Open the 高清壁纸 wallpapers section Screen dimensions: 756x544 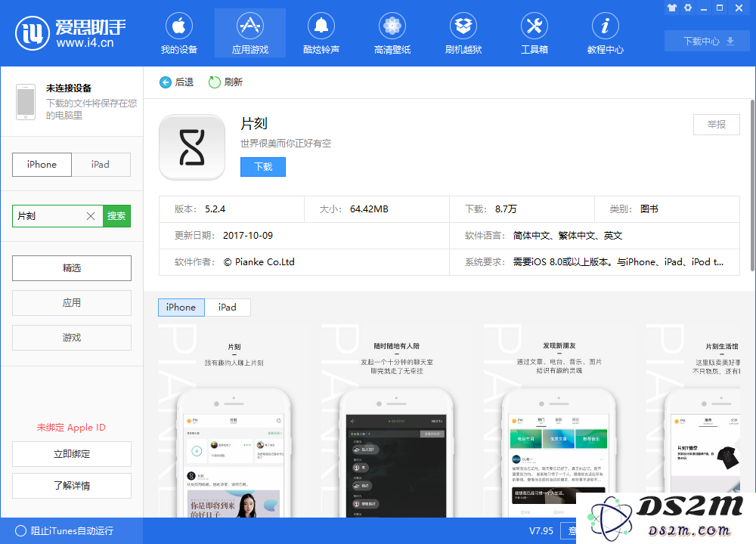(392, 33)
